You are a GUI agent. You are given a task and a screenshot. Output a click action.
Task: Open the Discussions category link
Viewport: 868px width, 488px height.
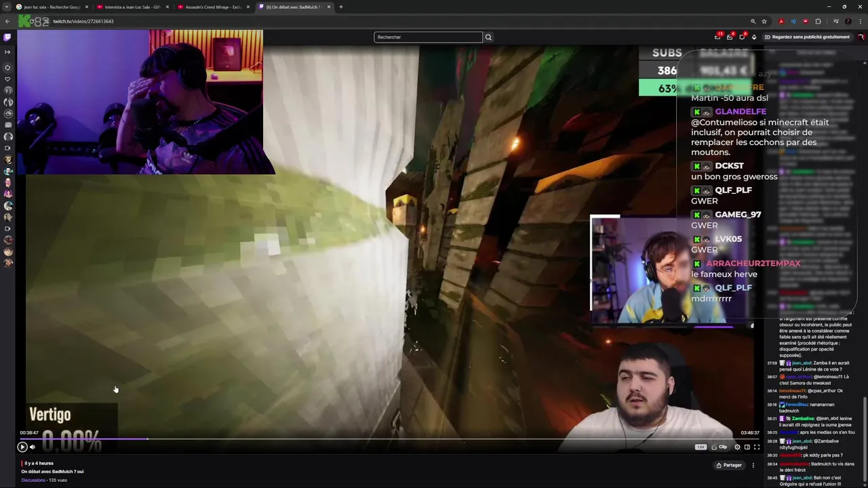click(33, 480)
